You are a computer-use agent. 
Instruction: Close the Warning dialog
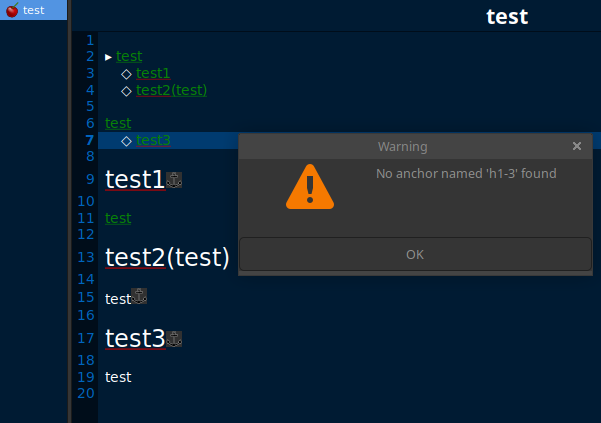pos(576,146)
